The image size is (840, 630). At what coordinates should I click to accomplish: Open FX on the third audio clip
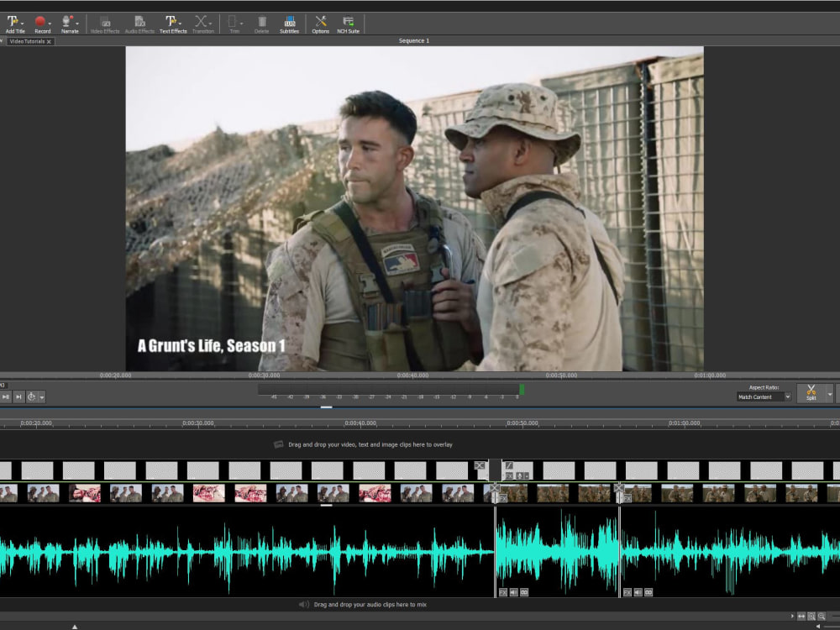(x=627, y=592)
